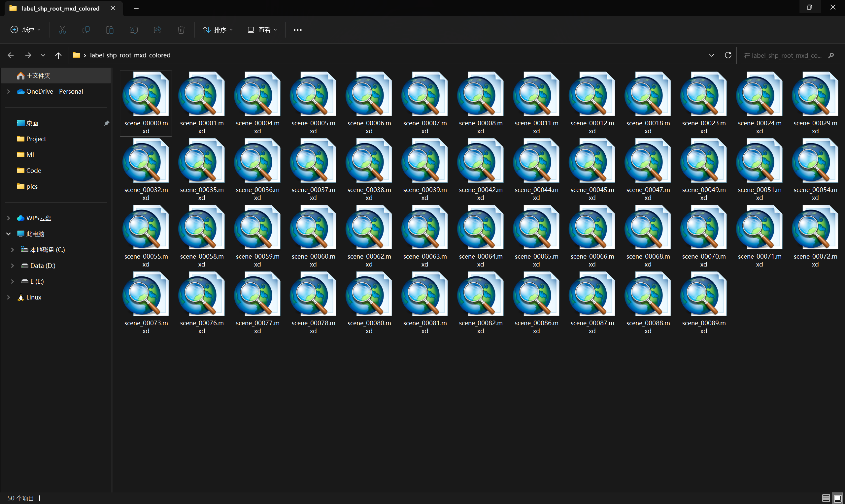This screenshot has height=504, width=845.
Task: Open 桌面 in quick access
Action: coord(56,123)
